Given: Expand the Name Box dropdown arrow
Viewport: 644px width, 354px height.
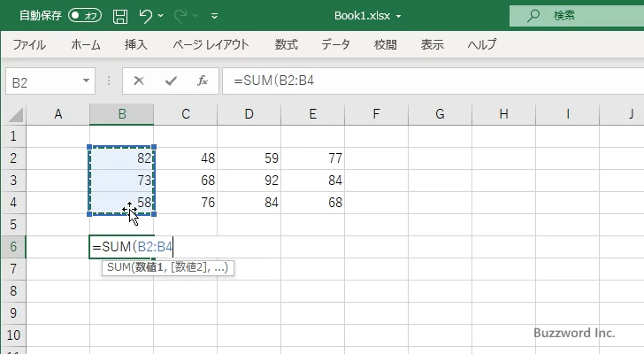Looking at the screenshot, I should coord(87,81).
